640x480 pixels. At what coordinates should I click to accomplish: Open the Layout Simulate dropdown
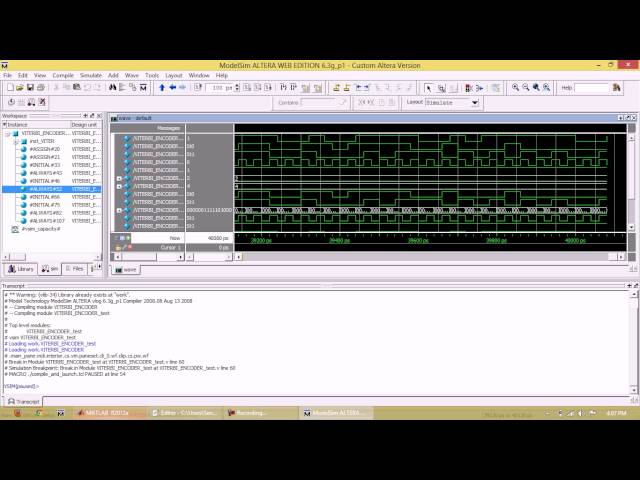tap(475, 102)
